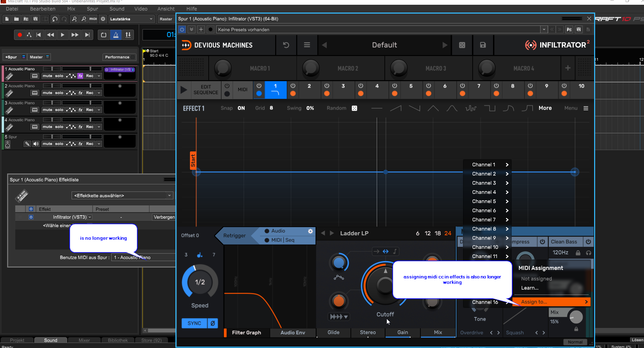Expand Channel 5 submenu
Image resolution: width=644 pixels, height=348 pixels.
coord(488,201)
